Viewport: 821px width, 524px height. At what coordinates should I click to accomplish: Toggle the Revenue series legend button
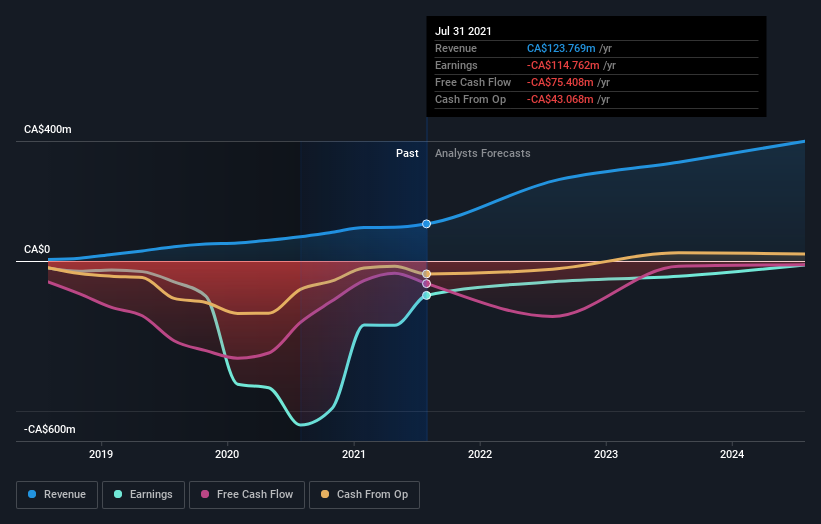point(57,495)
